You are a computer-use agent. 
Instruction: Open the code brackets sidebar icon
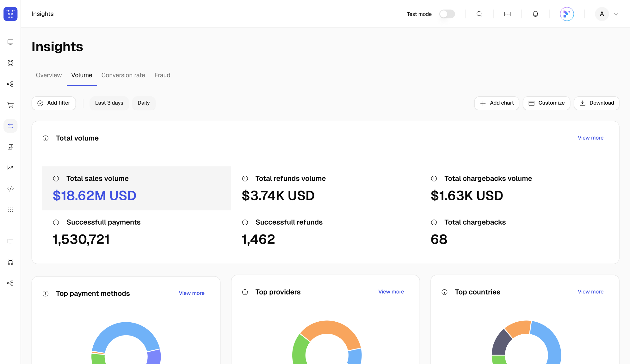coord(10,189)
